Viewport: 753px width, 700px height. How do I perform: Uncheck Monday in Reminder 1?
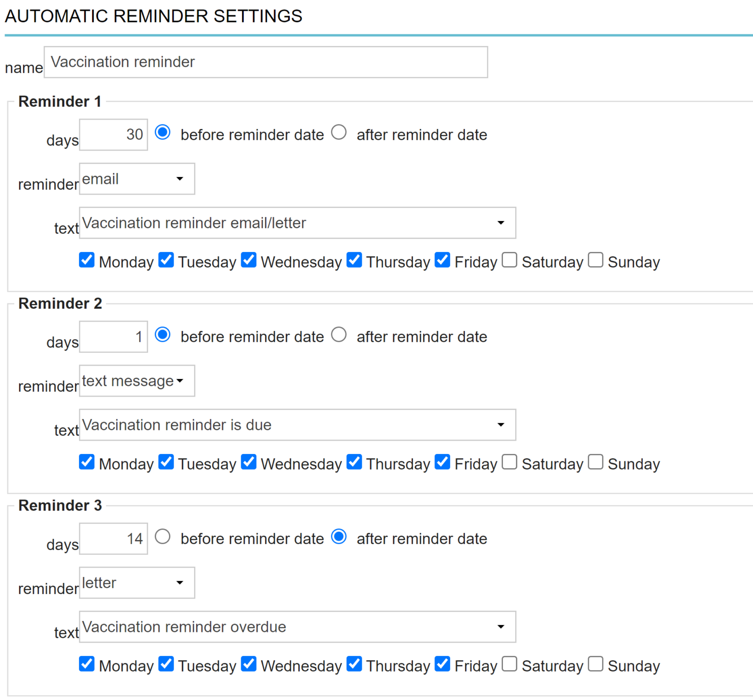pyautogui.click(x=87, y=260)
